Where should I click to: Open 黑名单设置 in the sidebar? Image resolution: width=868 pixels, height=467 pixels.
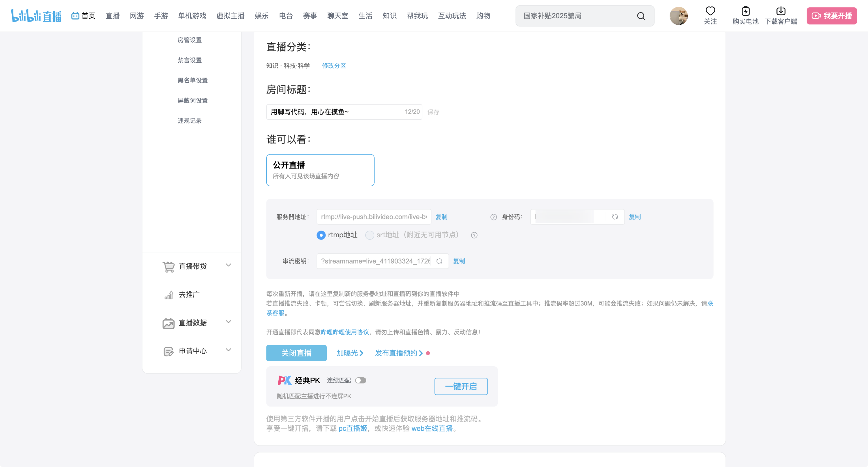[192, 80]
